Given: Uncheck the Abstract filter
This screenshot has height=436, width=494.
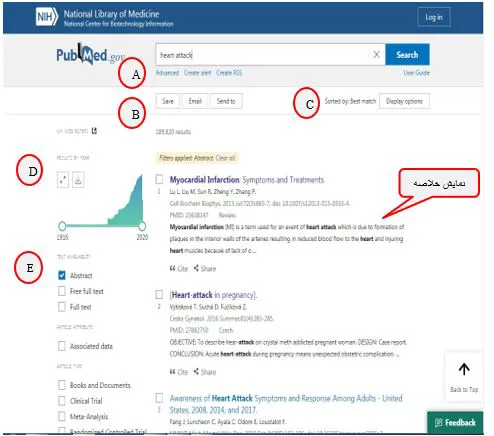Looking at the screenshot, I should click(x=62, y=275).
